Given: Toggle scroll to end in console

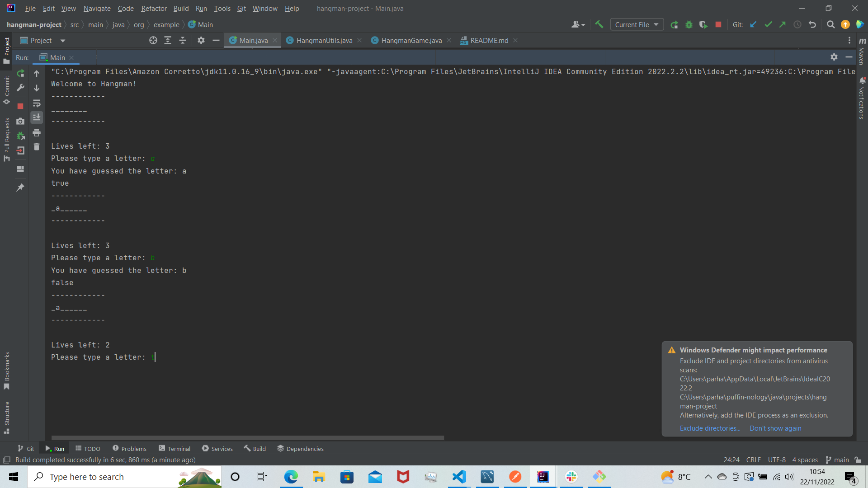Looking at the screenshot, I should click(37, 117).
